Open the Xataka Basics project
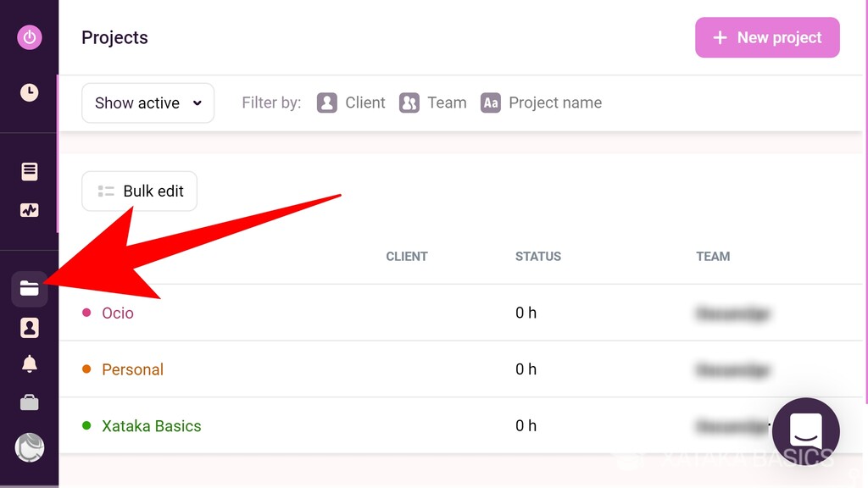 [152, 426]
